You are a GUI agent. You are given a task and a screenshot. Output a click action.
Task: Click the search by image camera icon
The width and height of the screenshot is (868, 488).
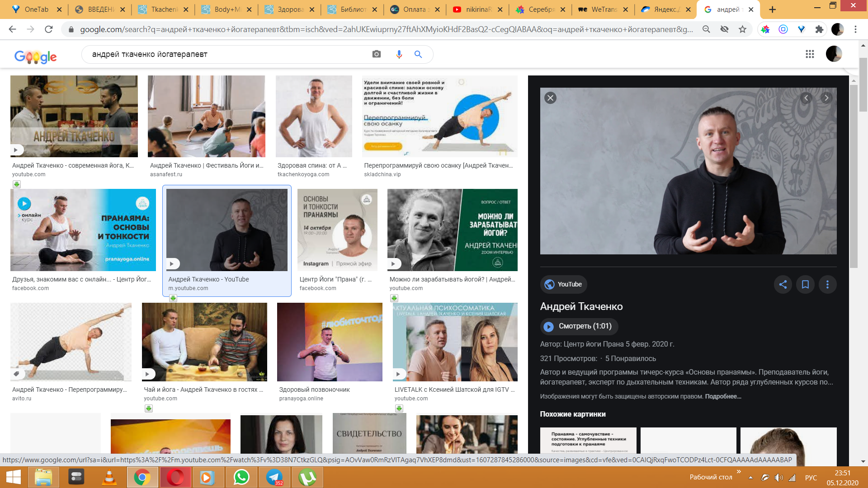coord(376,54)
